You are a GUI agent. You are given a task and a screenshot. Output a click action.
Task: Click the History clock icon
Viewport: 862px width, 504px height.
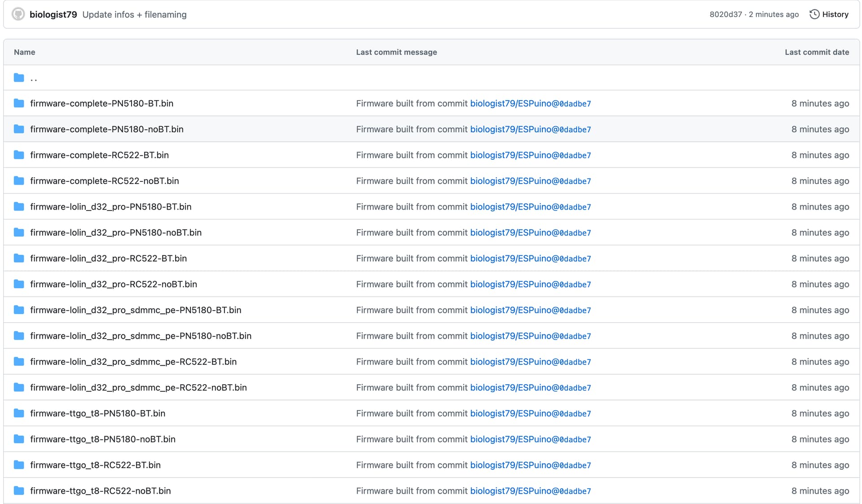(x=814, y=14)
